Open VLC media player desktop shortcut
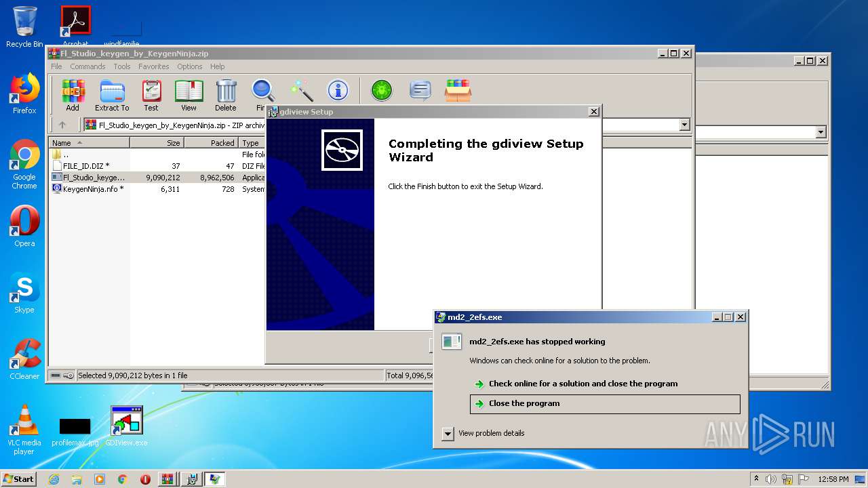 (x=24, y=430)
